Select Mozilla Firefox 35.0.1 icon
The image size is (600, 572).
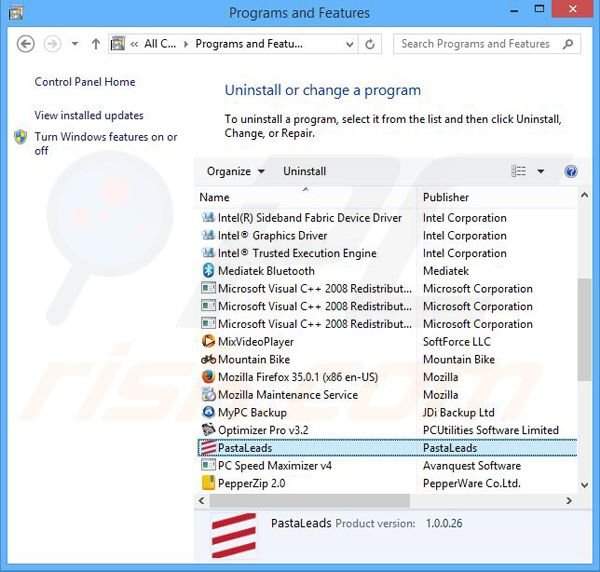(208, 377)
